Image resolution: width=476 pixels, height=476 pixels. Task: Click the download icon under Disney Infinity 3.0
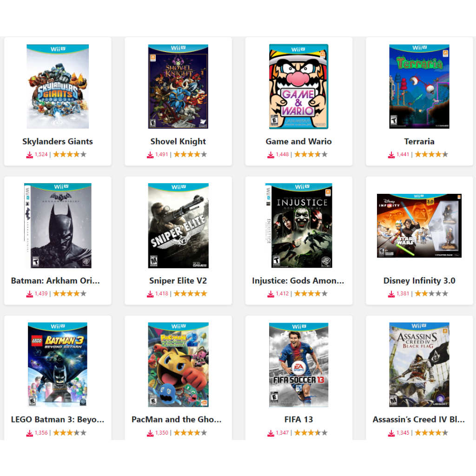391,294
